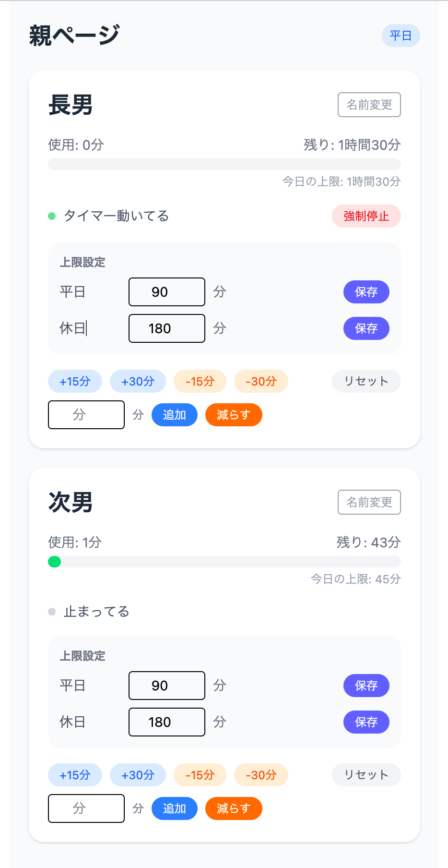The height and width of the screenshot is (868, 448).
Task: Click blue 追加 button for 長男
Action: pos(175,415)
